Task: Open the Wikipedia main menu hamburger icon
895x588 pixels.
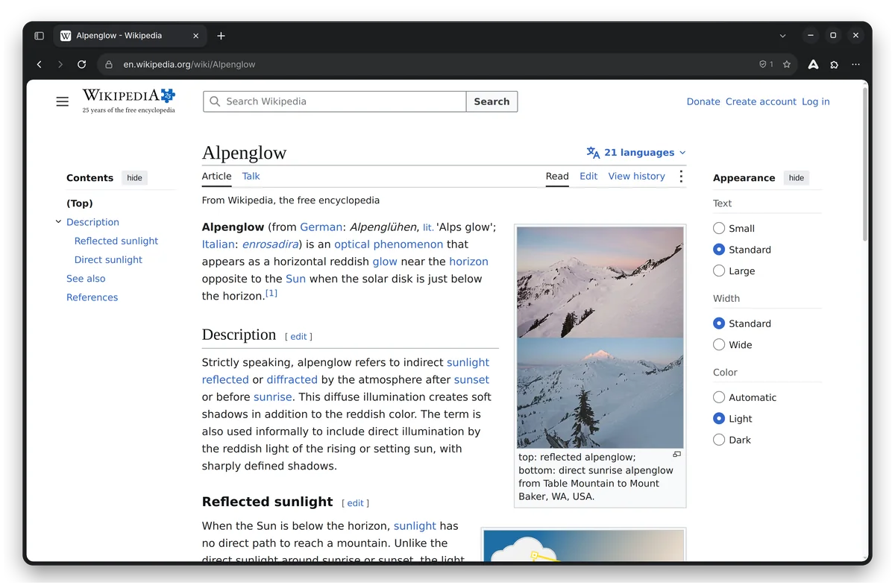Action: [63, 101]
